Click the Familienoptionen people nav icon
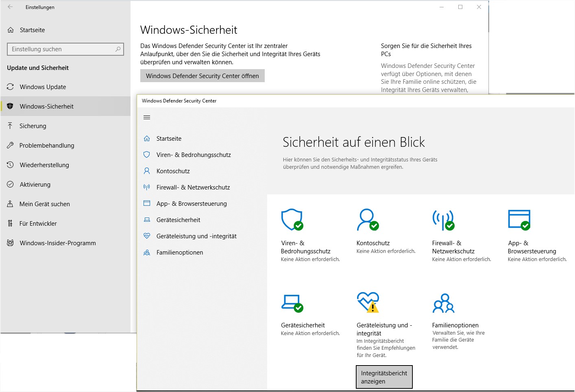The width and height of the screenshot is (575, 392). [x=147, y=253]
